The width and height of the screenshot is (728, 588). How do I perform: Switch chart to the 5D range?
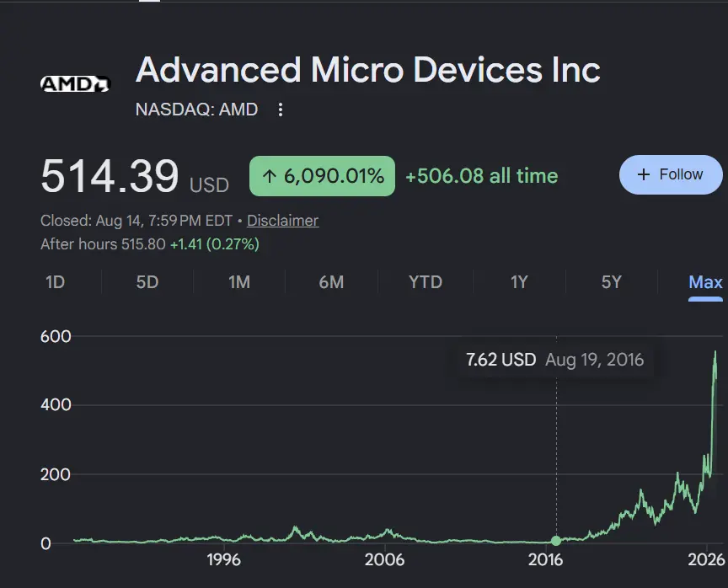[147, 282]
